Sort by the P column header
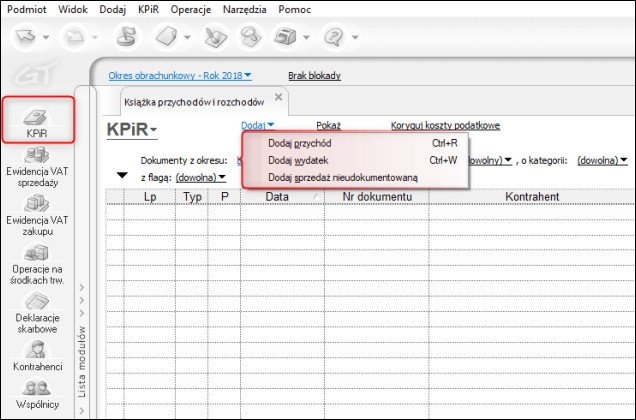636x420 pixels. (225, 197)
